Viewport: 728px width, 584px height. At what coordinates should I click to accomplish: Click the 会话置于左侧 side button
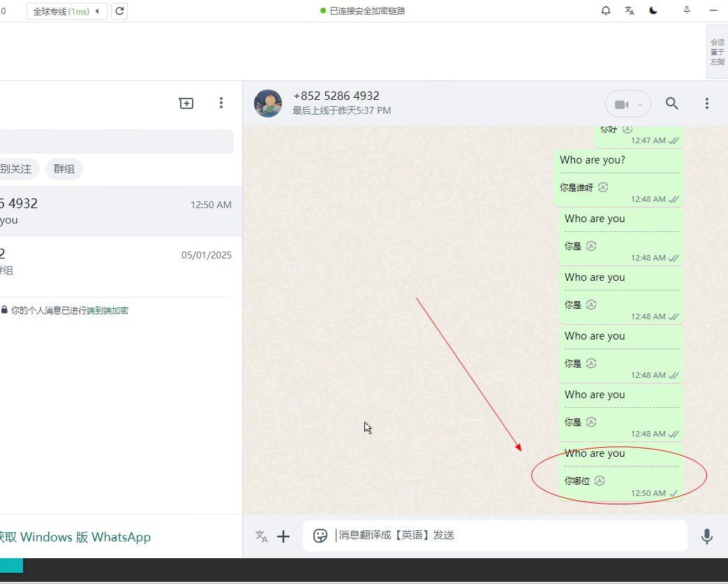pyautogui.click(x=717, y=52)
